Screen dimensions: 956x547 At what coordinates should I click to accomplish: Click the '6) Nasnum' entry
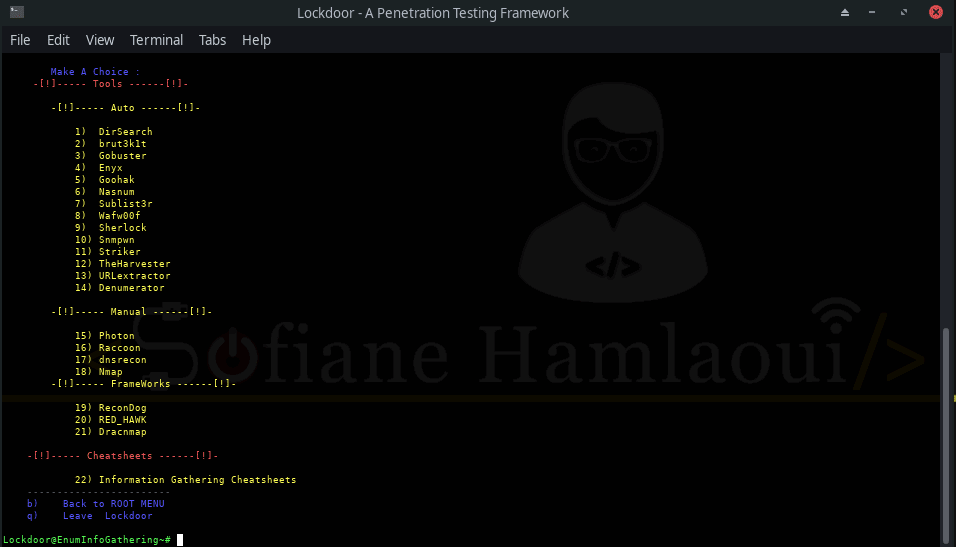tap(105, 191)
